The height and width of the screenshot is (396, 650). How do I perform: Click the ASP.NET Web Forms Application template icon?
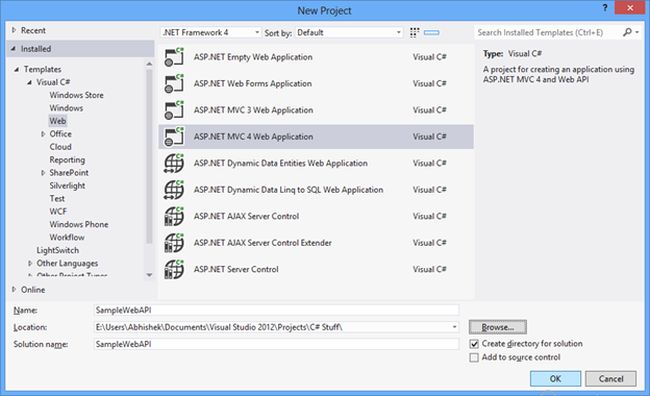(x=174, y=84)
